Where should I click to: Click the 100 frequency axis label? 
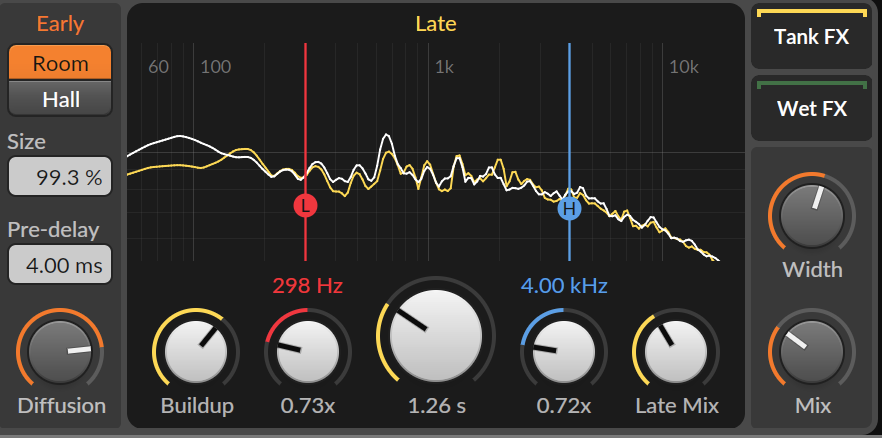click(x=216, y=67)
